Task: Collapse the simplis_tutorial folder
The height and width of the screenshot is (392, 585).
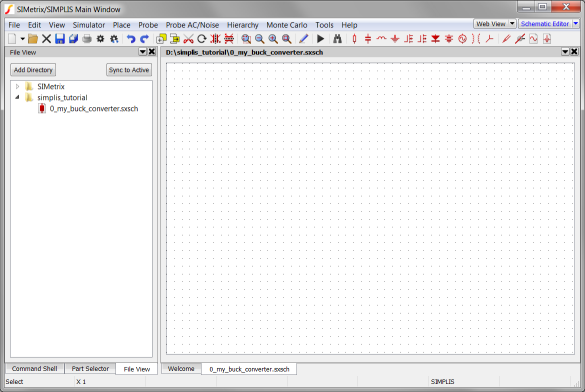Action: 17,97
